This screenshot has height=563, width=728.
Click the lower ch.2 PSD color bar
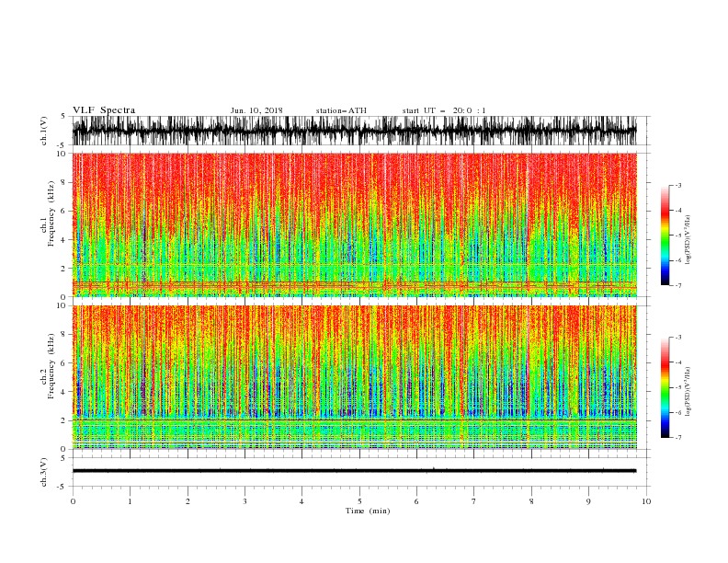click(x=665, y=387)
